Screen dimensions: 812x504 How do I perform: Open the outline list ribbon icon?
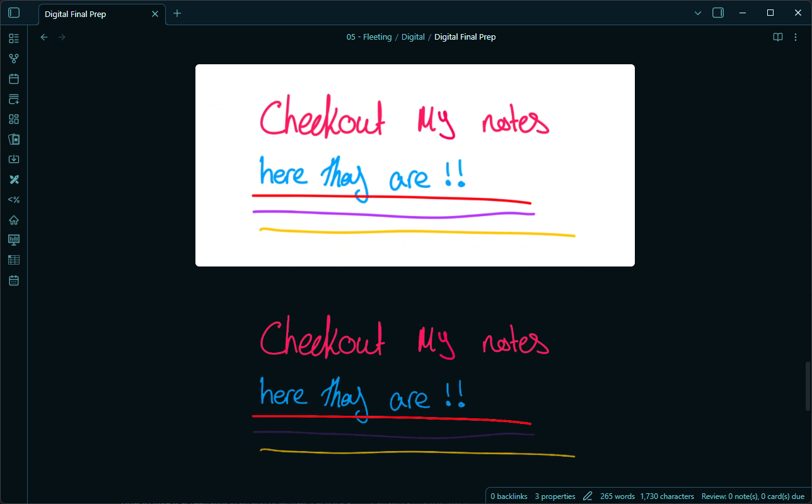point(14,38)
